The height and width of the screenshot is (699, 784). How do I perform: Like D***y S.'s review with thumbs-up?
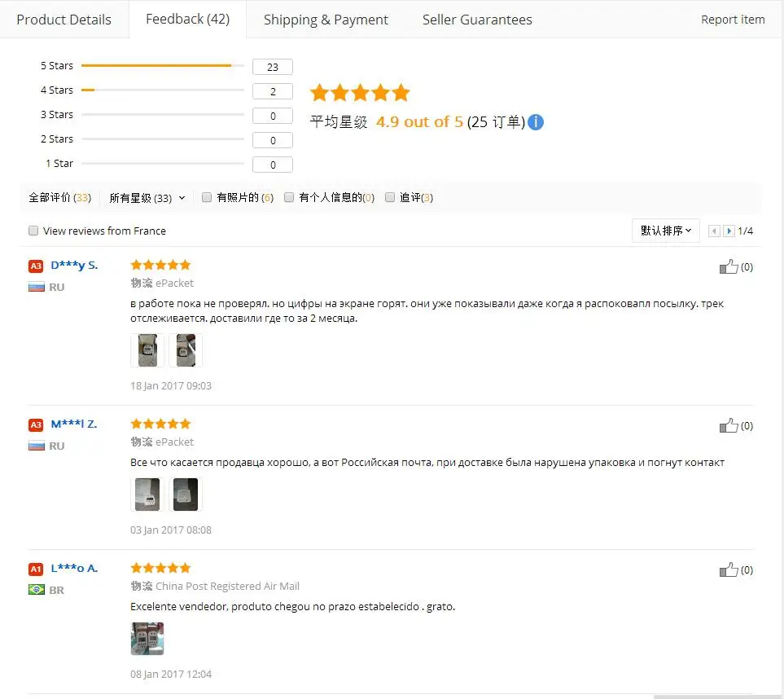pyautogui.click(x=729, y=266)
